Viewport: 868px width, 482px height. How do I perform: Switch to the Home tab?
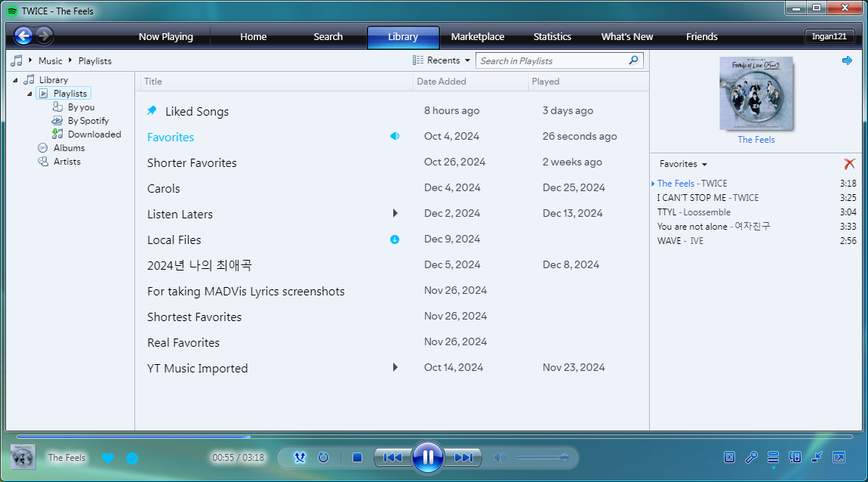pos(253,36)
